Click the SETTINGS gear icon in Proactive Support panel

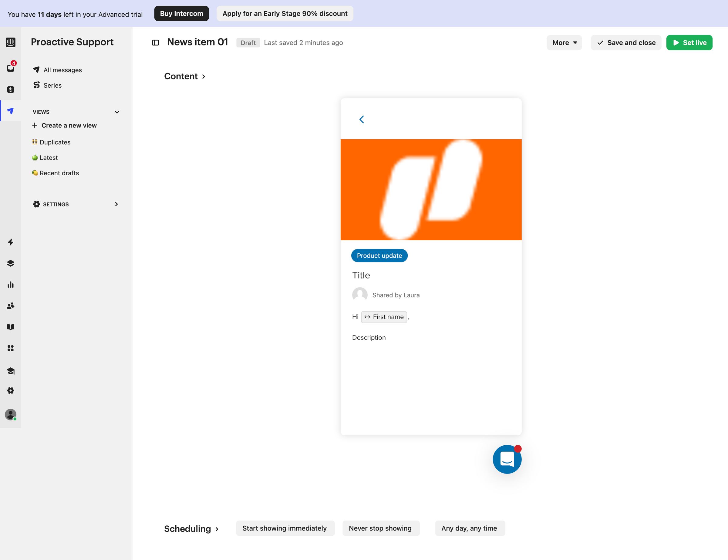[36, 204]
